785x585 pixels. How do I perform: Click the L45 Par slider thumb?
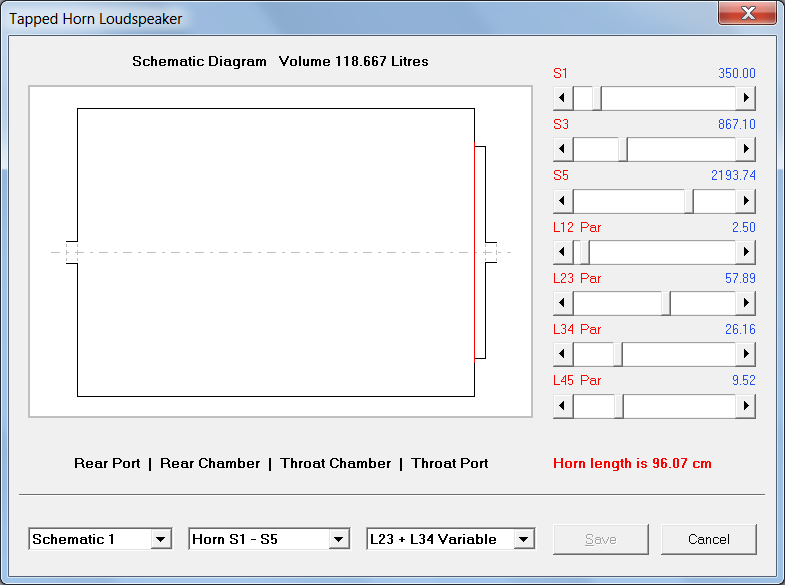click(619, 405)
